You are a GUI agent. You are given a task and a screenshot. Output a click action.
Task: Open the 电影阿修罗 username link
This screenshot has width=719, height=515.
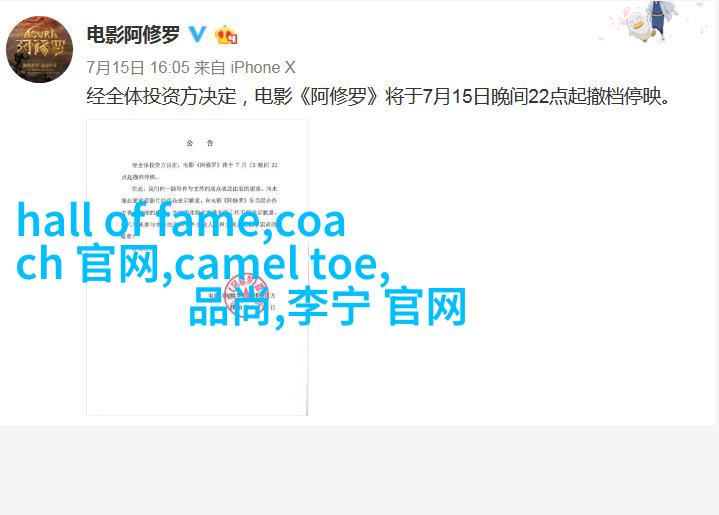pos(133,35)
